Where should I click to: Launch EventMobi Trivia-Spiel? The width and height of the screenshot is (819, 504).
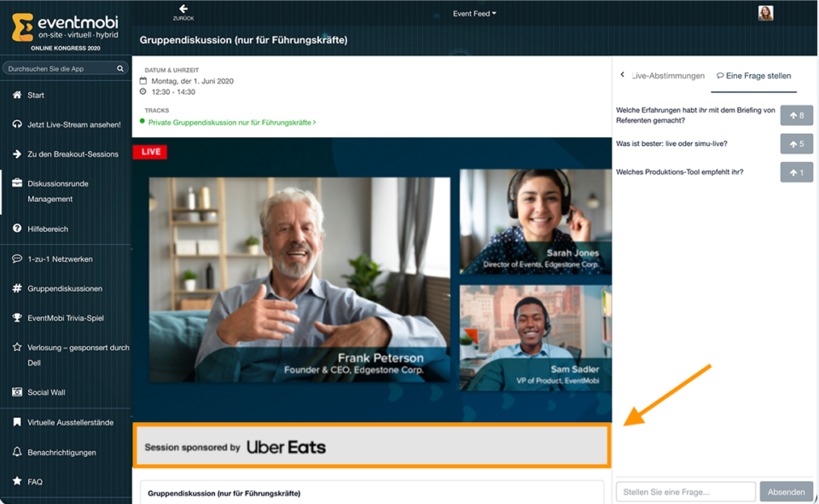tap(66, 317)
